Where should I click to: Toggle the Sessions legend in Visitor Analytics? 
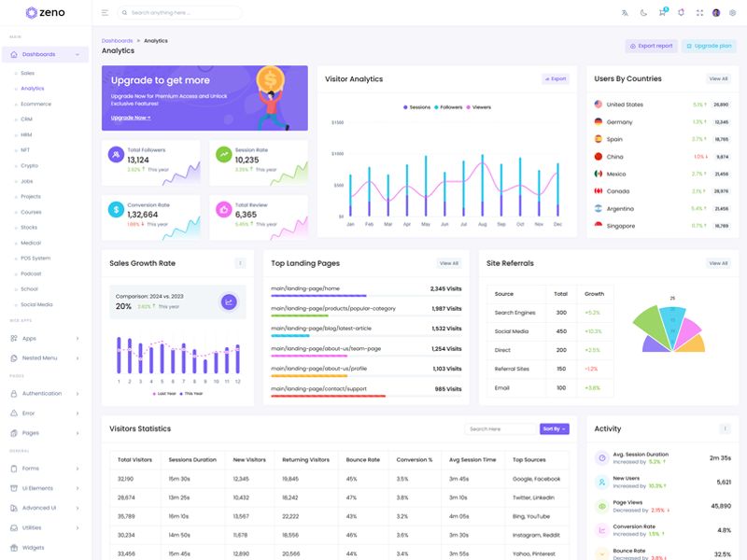[417, 107]
